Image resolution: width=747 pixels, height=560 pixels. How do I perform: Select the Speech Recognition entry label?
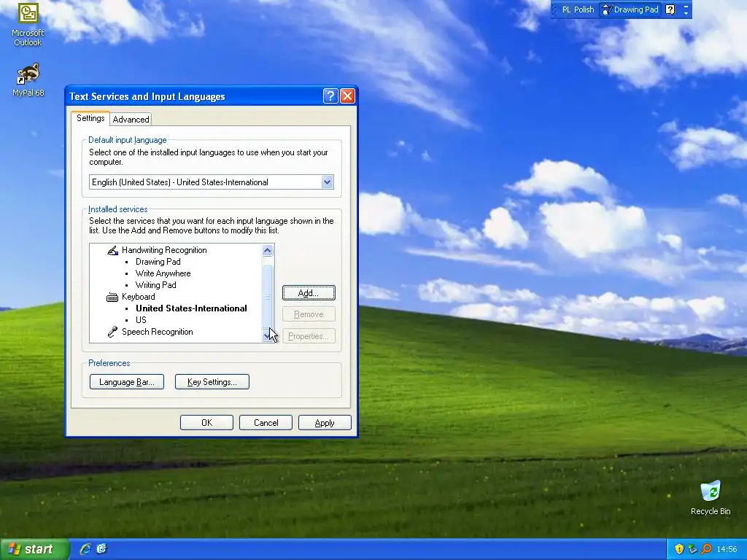pos(158,332)
